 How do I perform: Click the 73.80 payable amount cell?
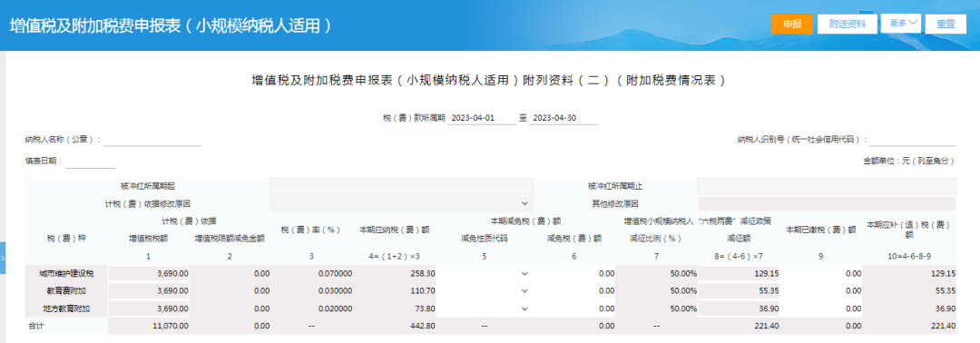tap(395, 309)
